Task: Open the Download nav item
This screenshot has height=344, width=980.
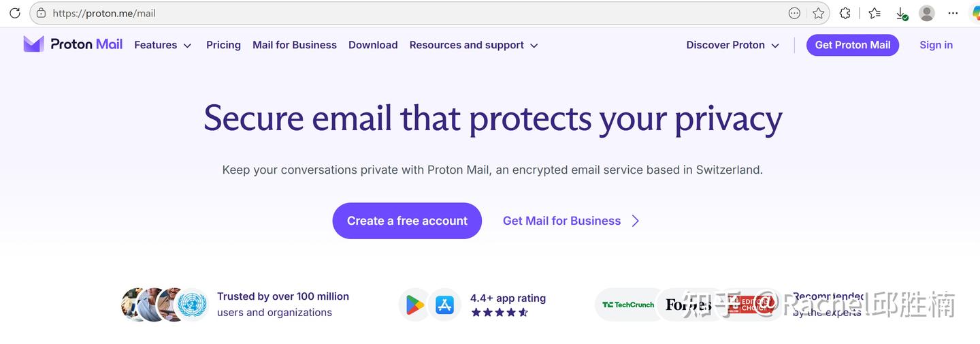Action: pos(373,45)
